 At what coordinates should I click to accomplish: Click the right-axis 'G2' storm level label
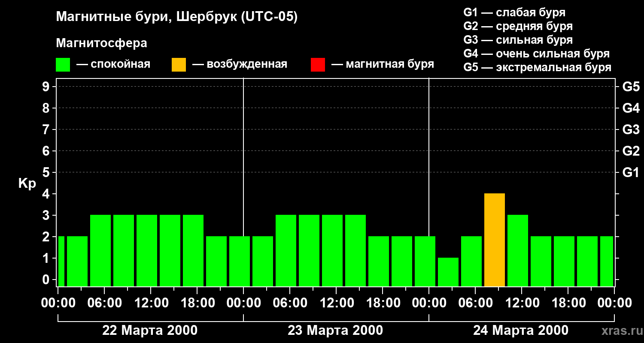tap(631, 151)
